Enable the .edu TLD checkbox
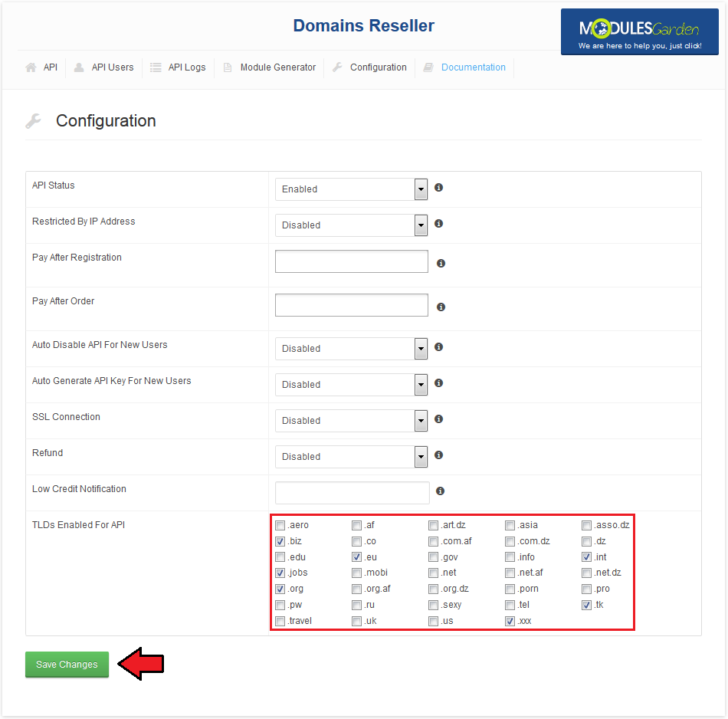 [x=280, y=557]
